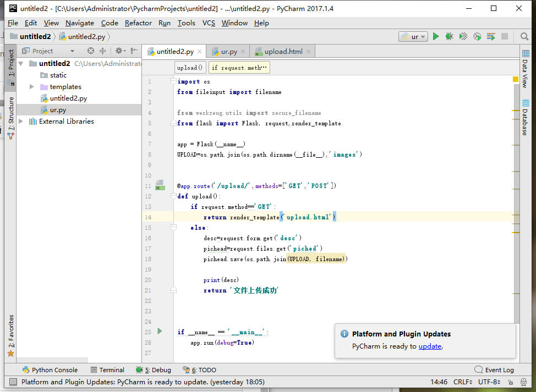Screen dimensions: 536x392
Task: Click the grey stop button
Action: [505, 36]
